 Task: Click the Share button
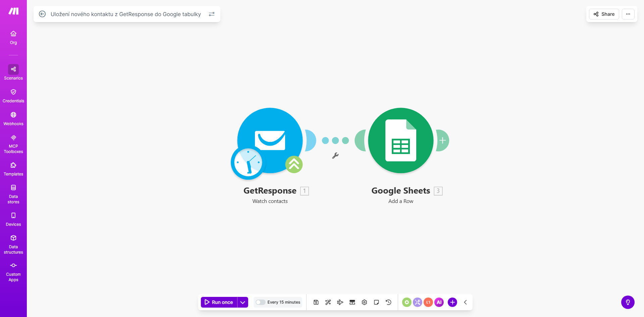point(604,14)
